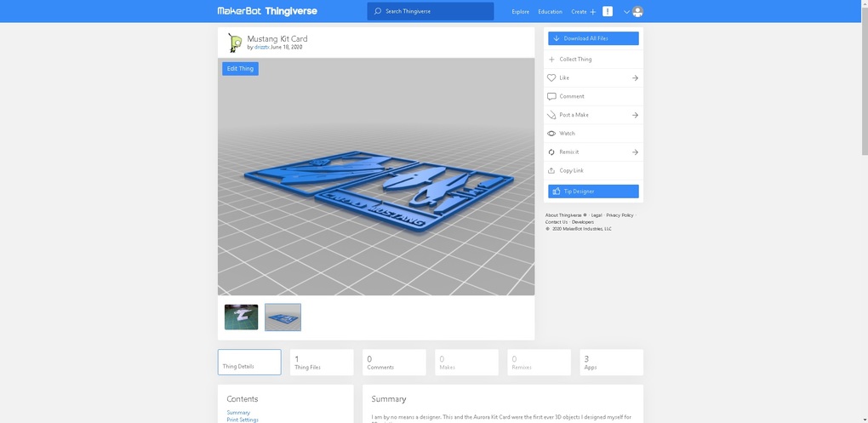Open the user profile avatar menu

pos(637,12)
